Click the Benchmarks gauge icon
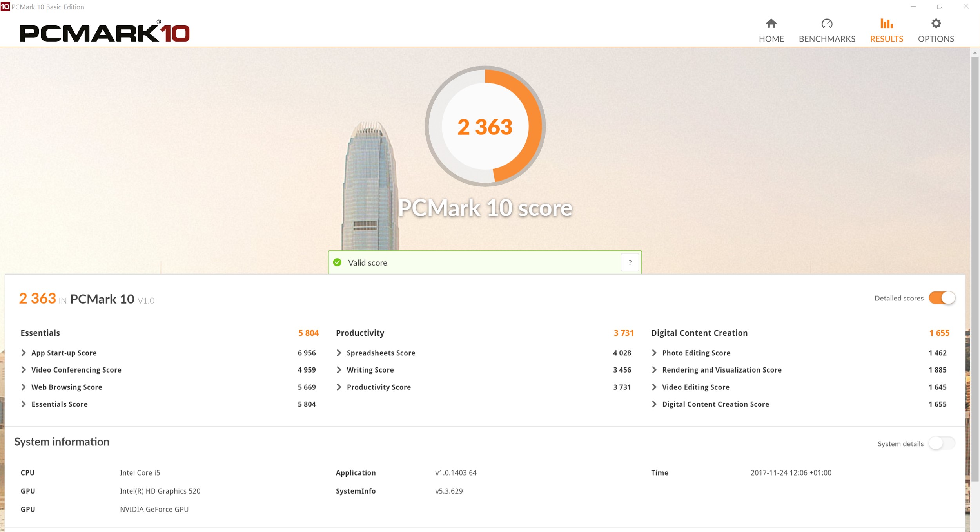Image resolution: width=980 pixels, height=532 pixels. [827, 24]
